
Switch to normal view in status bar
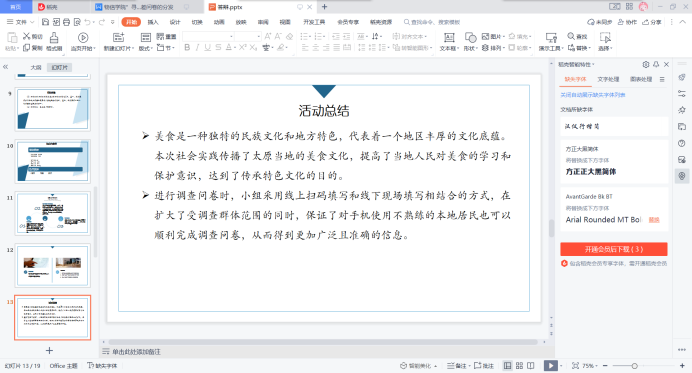tap(508, 366)
